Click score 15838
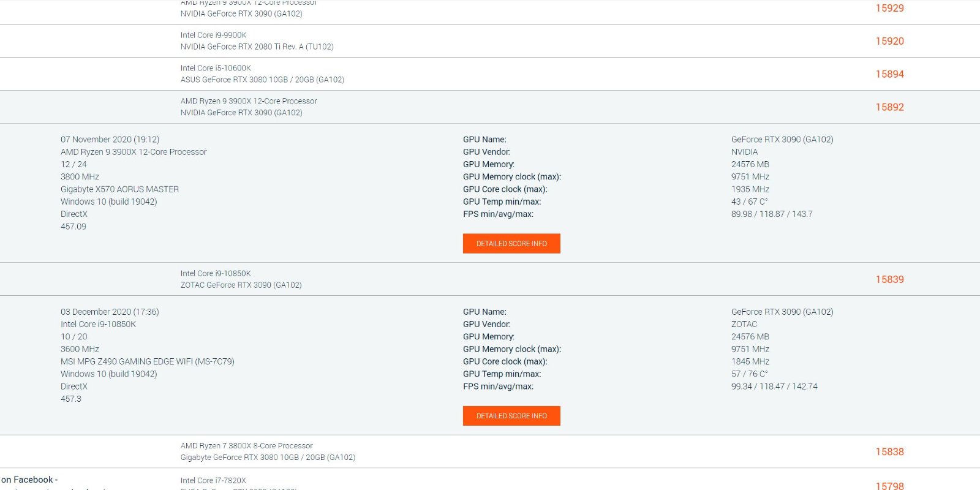Viewport: 980px width, 490px height. pyautogui.click(x=889, y=452)
